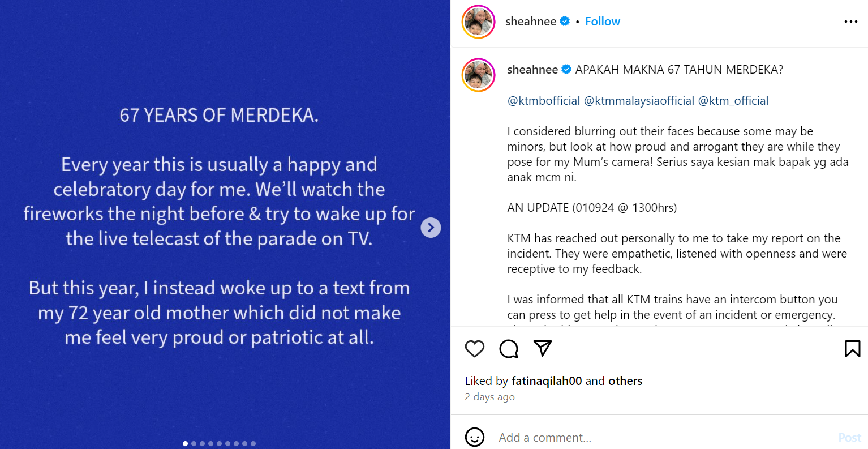Screen dimensions: 868x449
Task: Click sheahnee profile picture in header
Action: 478,22
